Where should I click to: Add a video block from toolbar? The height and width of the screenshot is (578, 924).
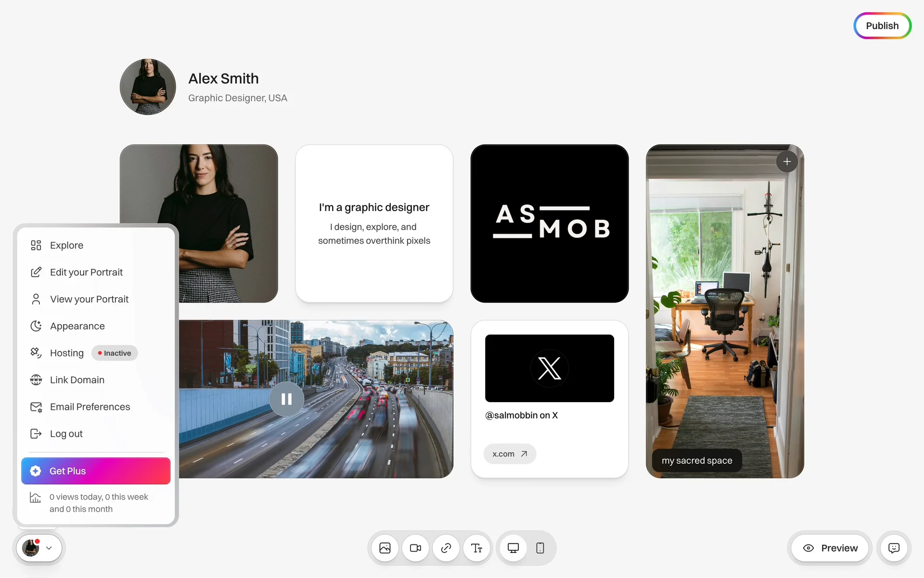[415, 548]
